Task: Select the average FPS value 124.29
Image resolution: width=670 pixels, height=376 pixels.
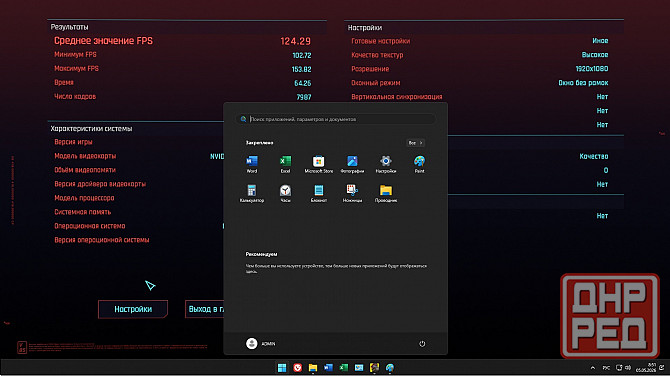Action: tap(295, 41)
